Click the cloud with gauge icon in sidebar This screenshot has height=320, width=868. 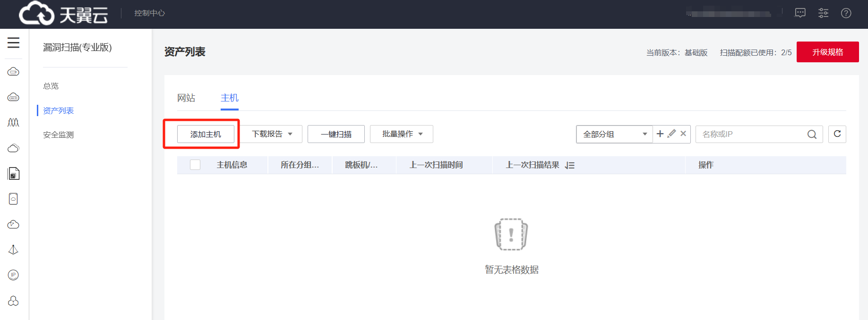13,224
